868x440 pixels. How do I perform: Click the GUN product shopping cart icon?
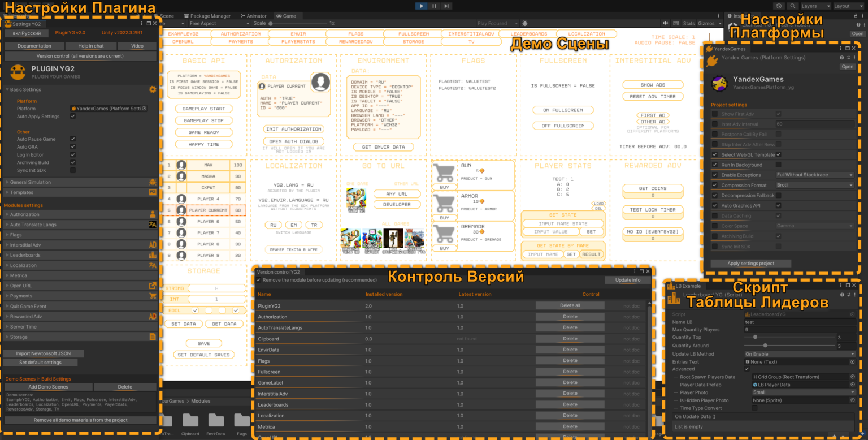pyautogui.click(x=444, y=172)
